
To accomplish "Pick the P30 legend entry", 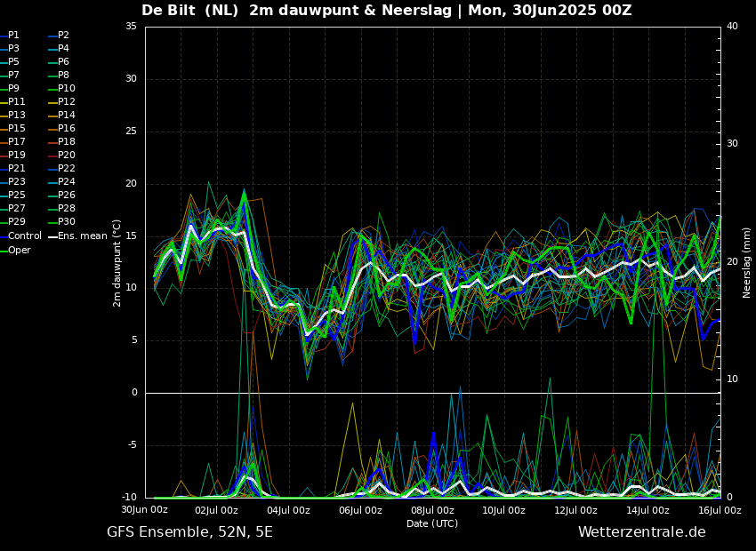I will coord(61,221).
